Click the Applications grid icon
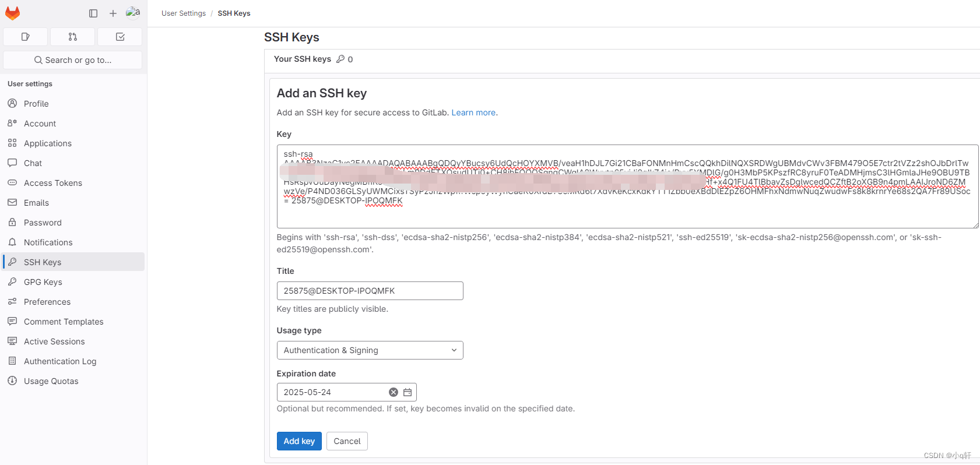980x465 pixels. point(12,143)
